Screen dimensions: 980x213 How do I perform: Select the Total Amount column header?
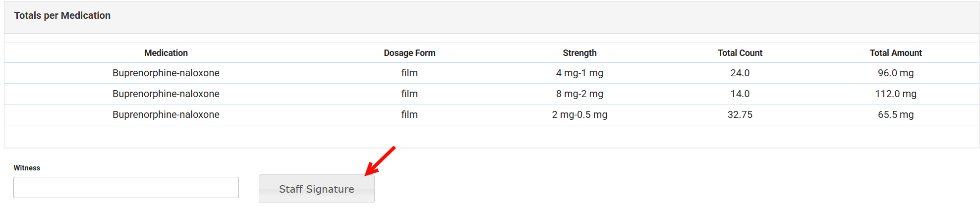(895, 53)
